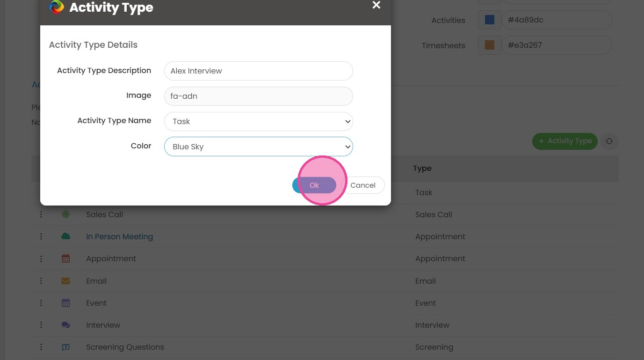
Task: Open the Activity Type Name dropdown
Action: click(258, 121)
